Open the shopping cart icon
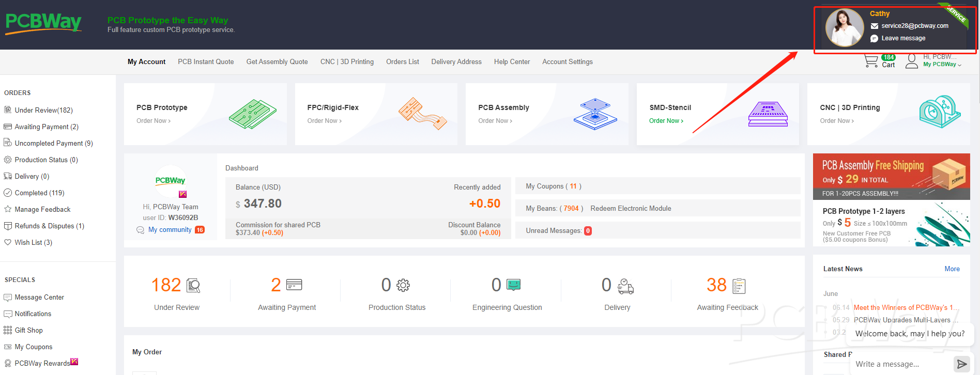The width and height of the screenshot is (980, 375). coord(871,61)
